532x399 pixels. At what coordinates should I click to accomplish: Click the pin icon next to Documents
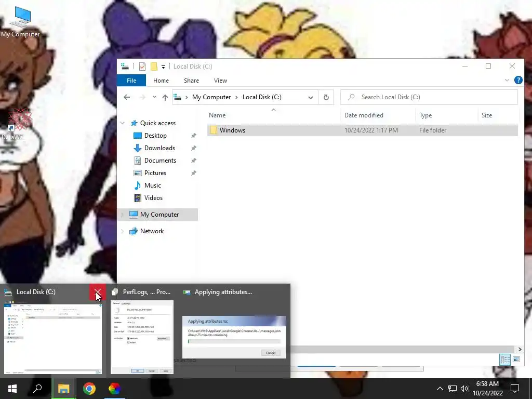click(x=193, y=161)
